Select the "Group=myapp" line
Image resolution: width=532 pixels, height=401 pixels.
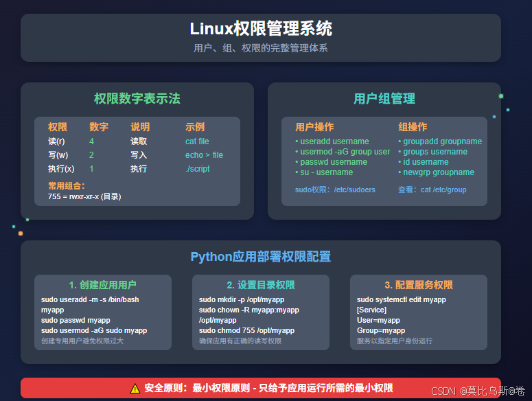[x=381, y=330]
